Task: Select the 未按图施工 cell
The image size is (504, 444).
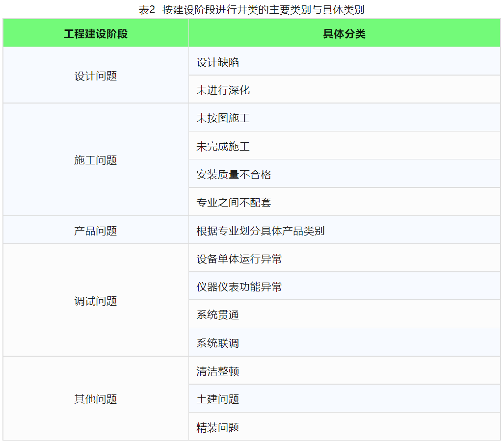Action: [223, 118]
